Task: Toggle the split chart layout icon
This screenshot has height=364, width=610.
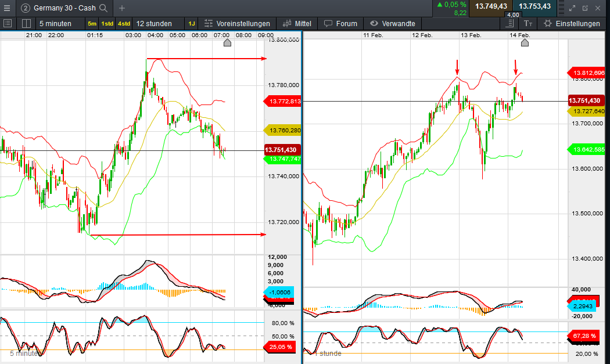Action: [x=26, y=23]
